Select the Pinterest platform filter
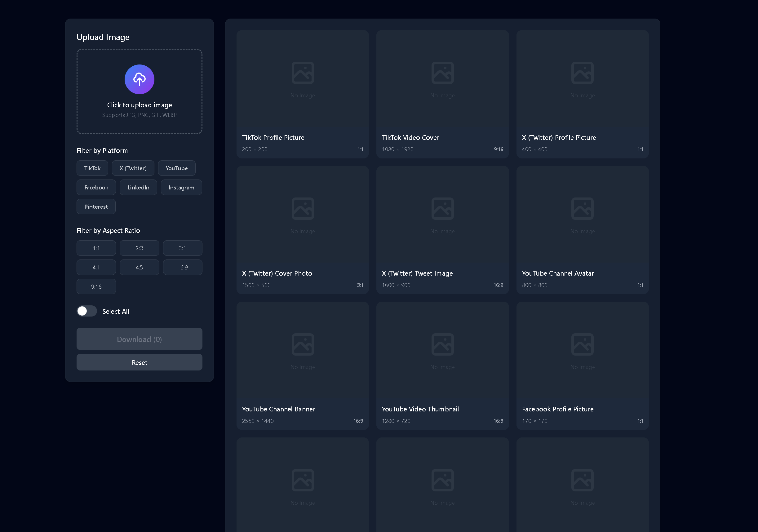The image size is (758, 532). [x=96, y=206]
